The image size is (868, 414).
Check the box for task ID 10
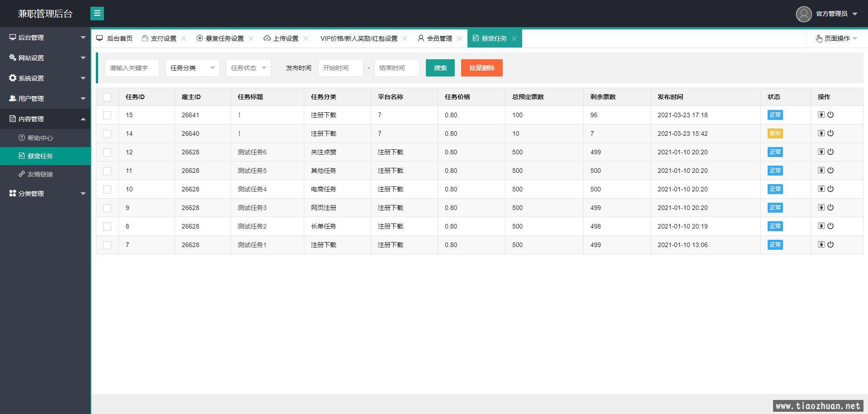[107, 190]
